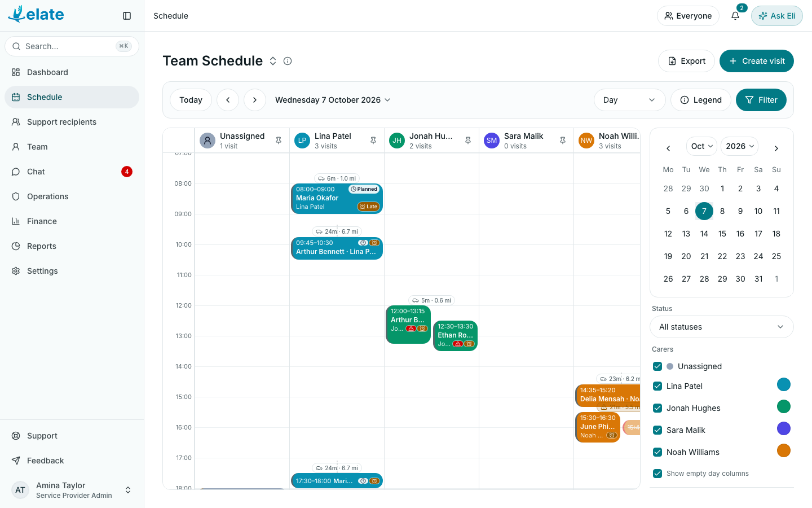Open the Oct month dropdown
Image resolution: width=812 pixels, height=508 pixels.
[702, 146]
